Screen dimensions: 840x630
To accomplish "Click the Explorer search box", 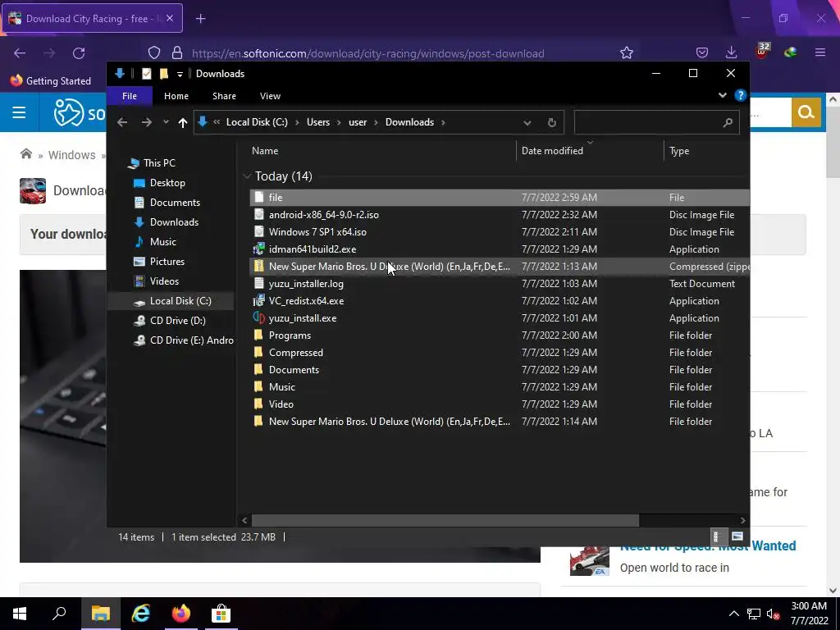I will tap(657, 123).
